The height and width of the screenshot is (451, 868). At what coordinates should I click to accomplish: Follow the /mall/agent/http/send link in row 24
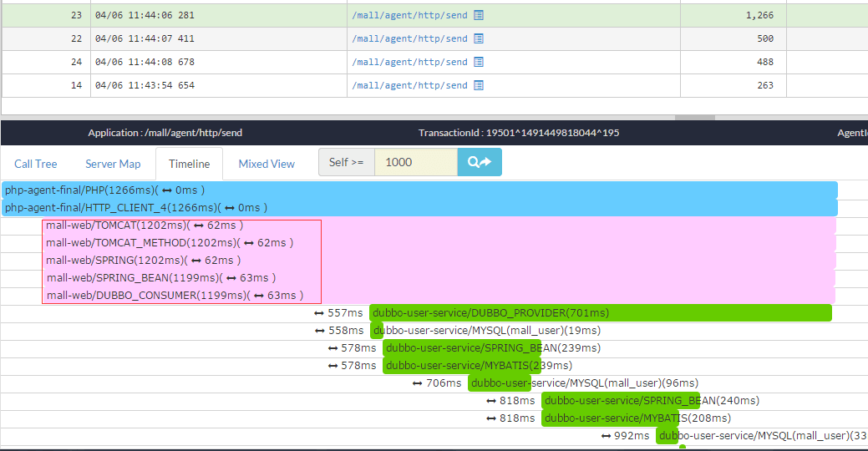pos(409,62)
